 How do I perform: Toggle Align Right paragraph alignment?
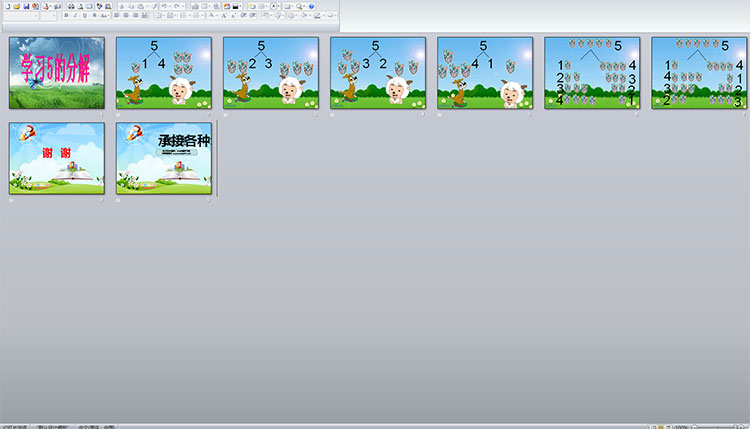click(x=136, y=15)
